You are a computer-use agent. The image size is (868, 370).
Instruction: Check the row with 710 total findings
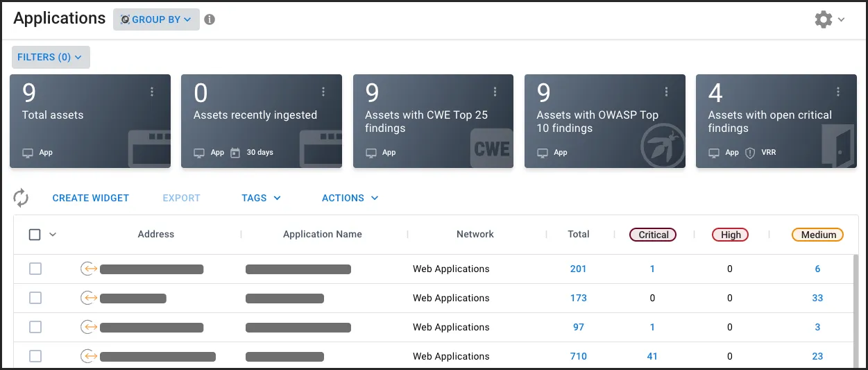(x=35, y=356)
